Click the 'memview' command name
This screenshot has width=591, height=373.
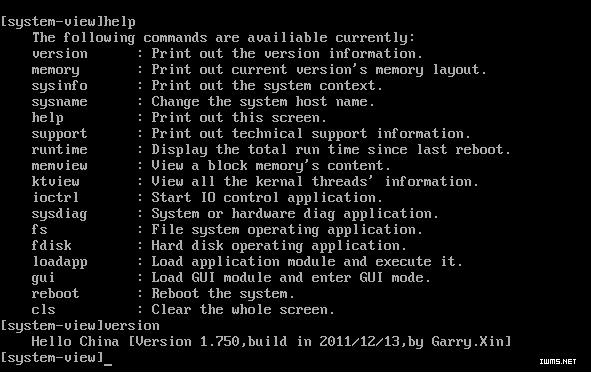coord(60,166)
